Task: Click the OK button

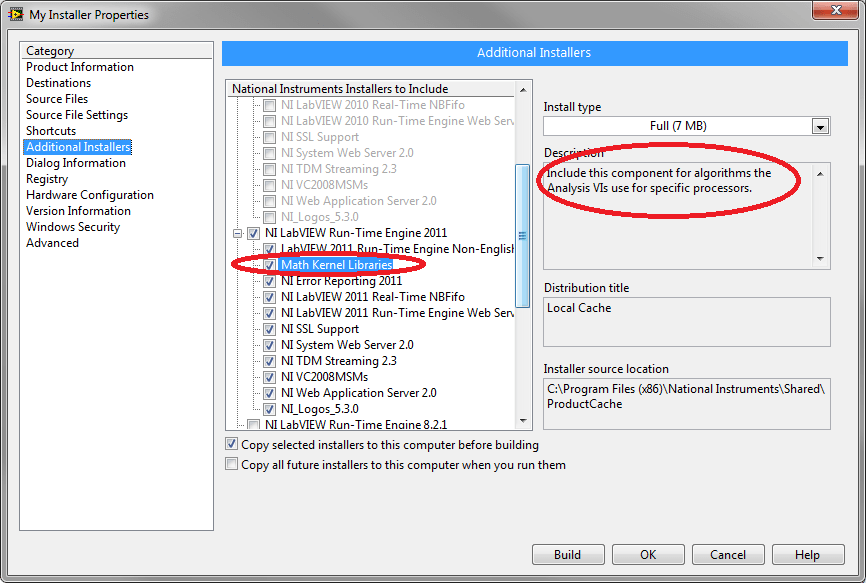Action: (x=648, y=554)
